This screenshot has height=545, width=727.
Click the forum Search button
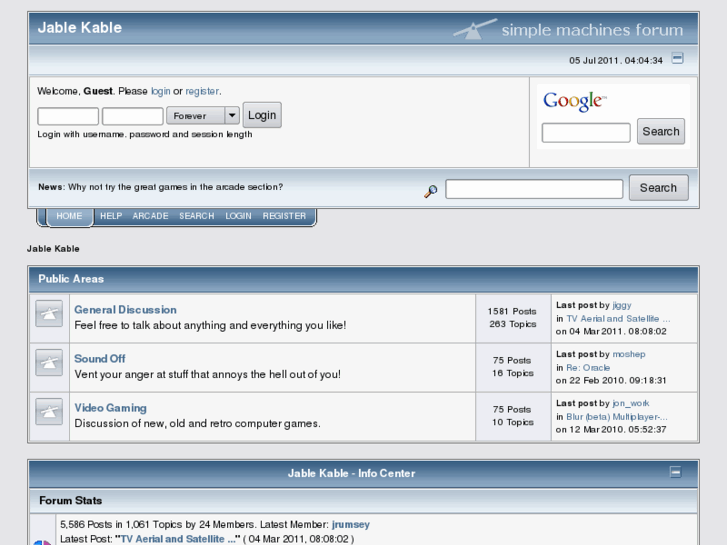tap(658, 188)
